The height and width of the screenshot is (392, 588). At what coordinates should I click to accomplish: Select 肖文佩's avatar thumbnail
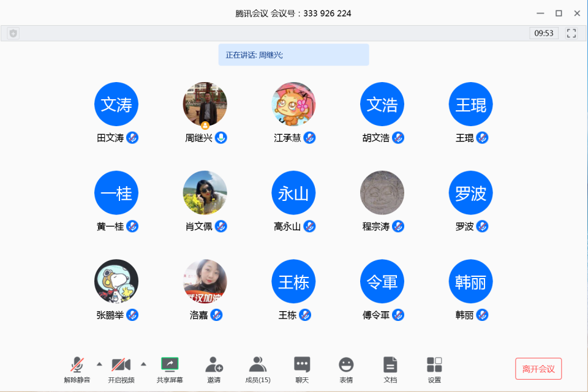pyautogui.click(x=205, y=192)
